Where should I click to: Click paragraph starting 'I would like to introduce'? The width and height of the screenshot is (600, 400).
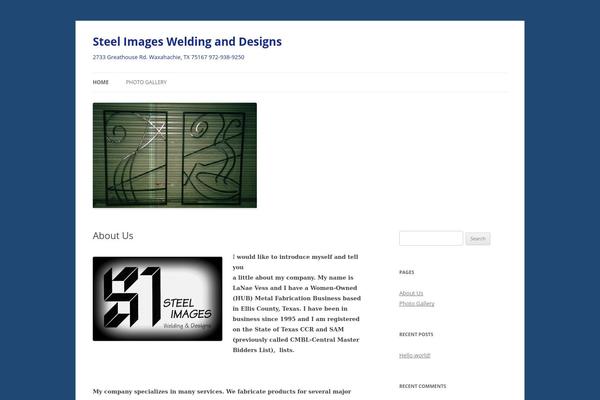[x=297, y=303]
